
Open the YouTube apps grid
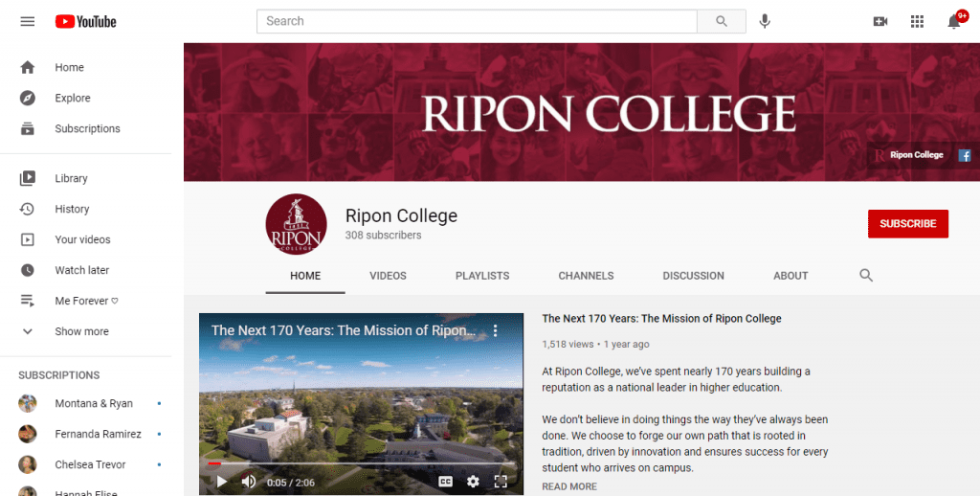pyautogui.click(x=917, y=21)
